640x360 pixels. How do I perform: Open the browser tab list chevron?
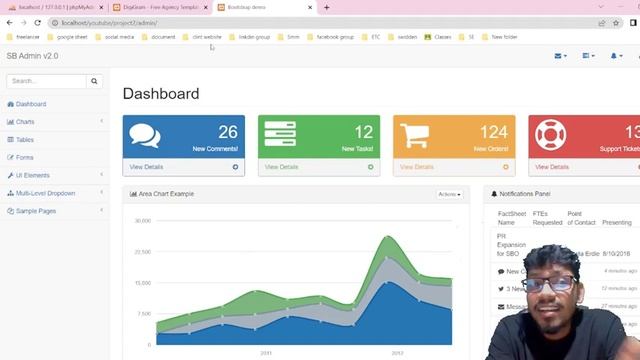point(601,7)
